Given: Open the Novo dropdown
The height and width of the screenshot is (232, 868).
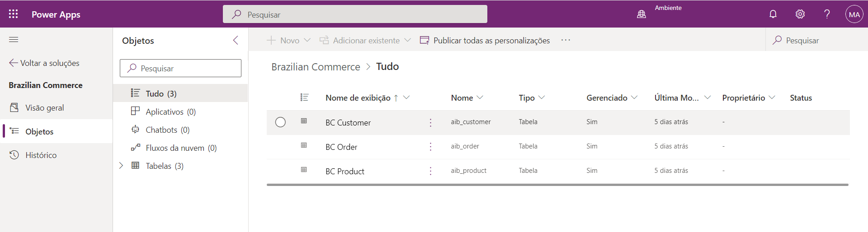Looking at the screenshot, I should [x=288, y=40].
